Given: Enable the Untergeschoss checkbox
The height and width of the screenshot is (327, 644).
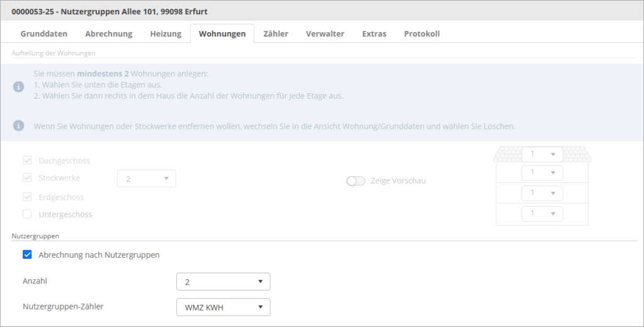Looking at the screenshot, I should [27, 214].
